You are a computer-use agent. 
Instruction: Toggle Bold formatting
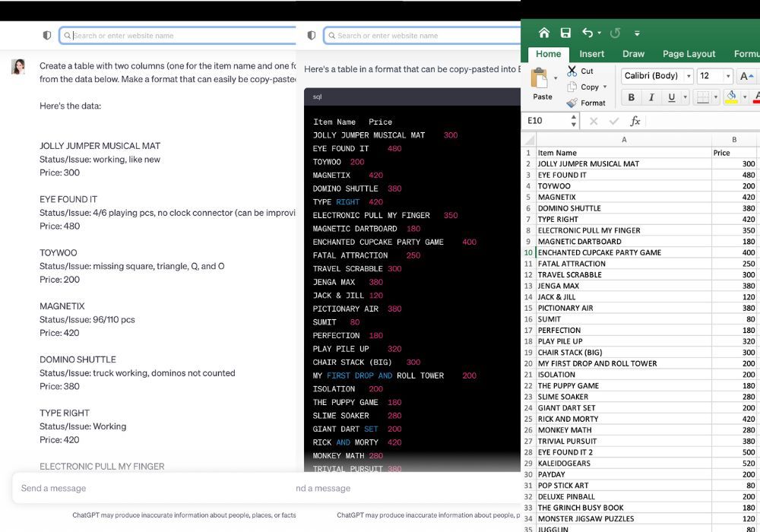point(632,97)
